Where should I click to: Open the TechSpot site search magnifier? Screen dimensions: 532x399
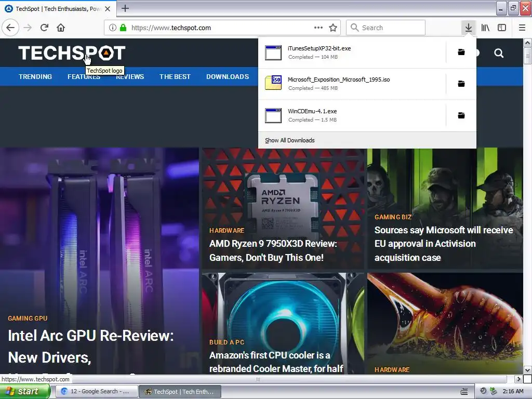pos(499,53)
